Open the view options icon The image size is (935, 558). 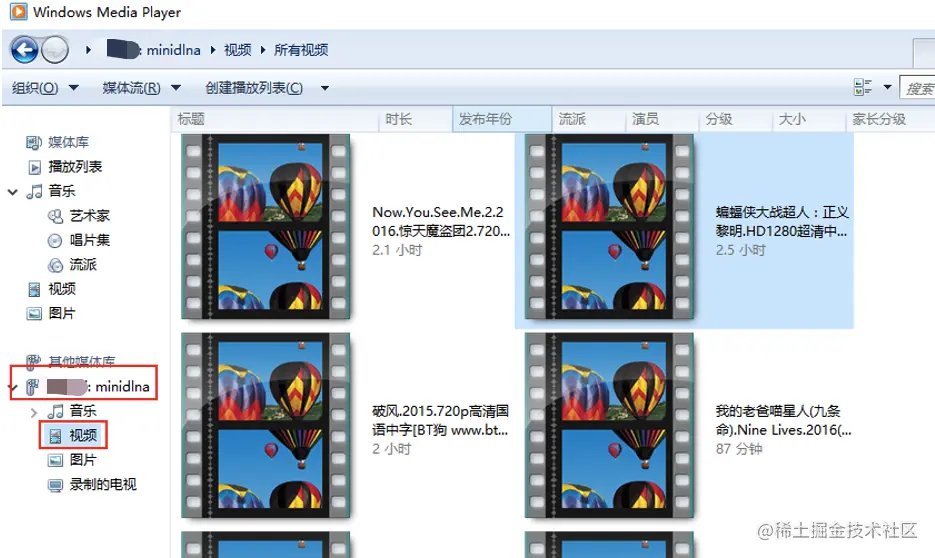point(862,87)
